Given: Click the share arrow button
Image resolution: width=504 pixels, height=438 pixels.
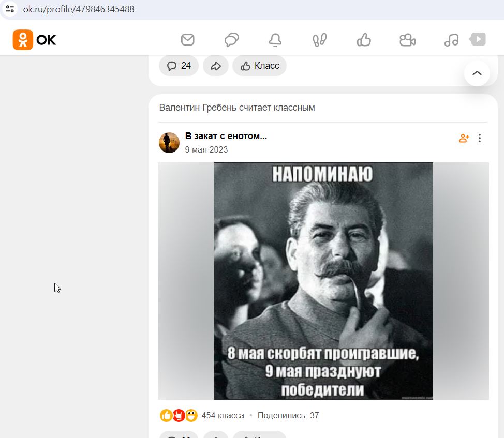Looking at the screenshot, I should point(216,66).
